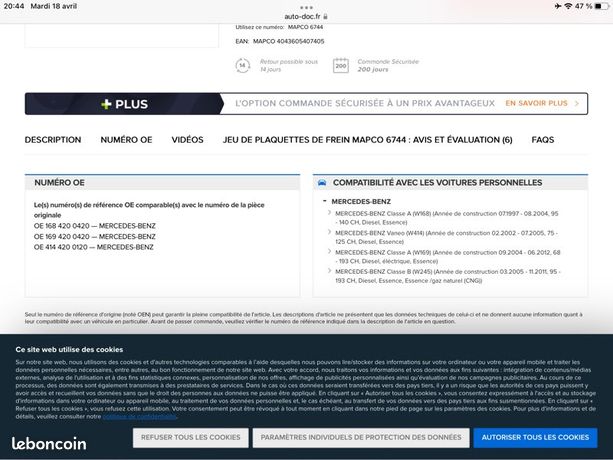This screenshot has width=613, height=460.
Task: Click the green plus PLUS logo
Action: coord(124,104)
